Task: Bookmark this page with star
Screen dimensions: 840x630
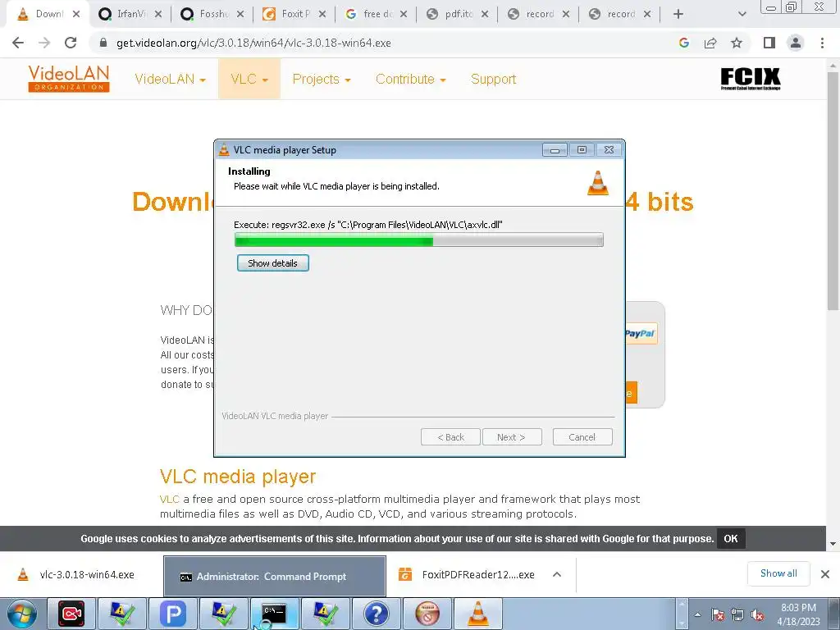Action: click(x=737, y=43)
